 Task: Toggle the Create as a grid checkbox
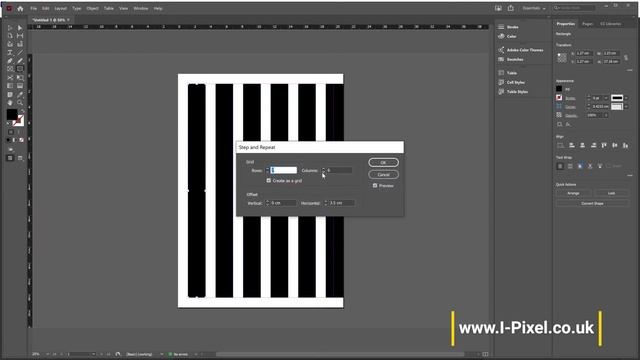tap(269, 180)
